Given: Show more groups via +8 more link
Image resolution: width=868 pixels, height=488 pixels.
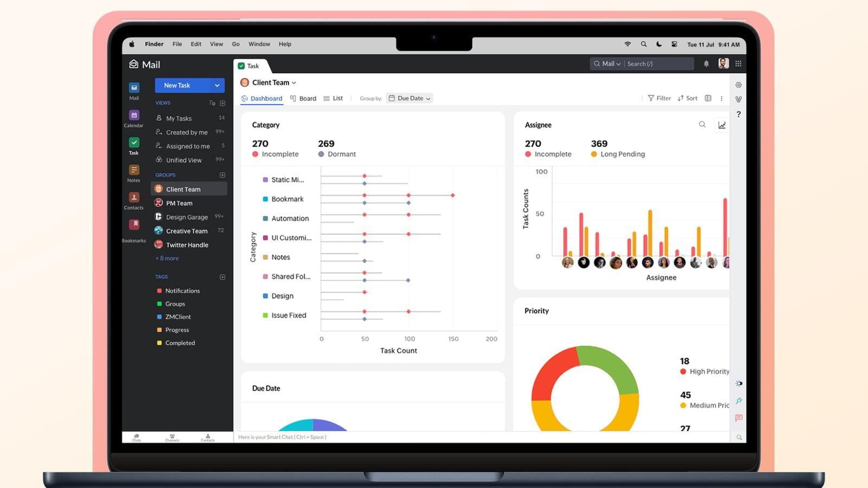Looking at the screenshot, I should [167, 259].
